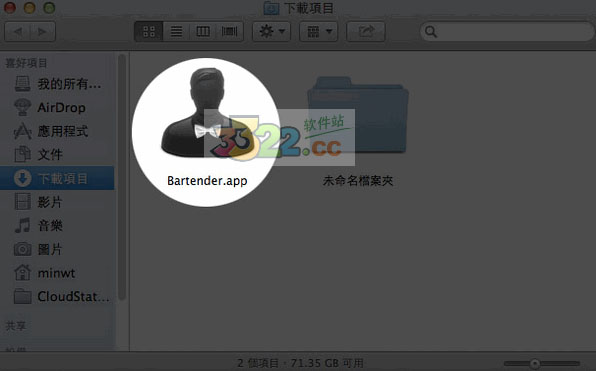596x371 pixels.
Task: Click the folder icon beside CloudStat...
Action: point(22,296)
